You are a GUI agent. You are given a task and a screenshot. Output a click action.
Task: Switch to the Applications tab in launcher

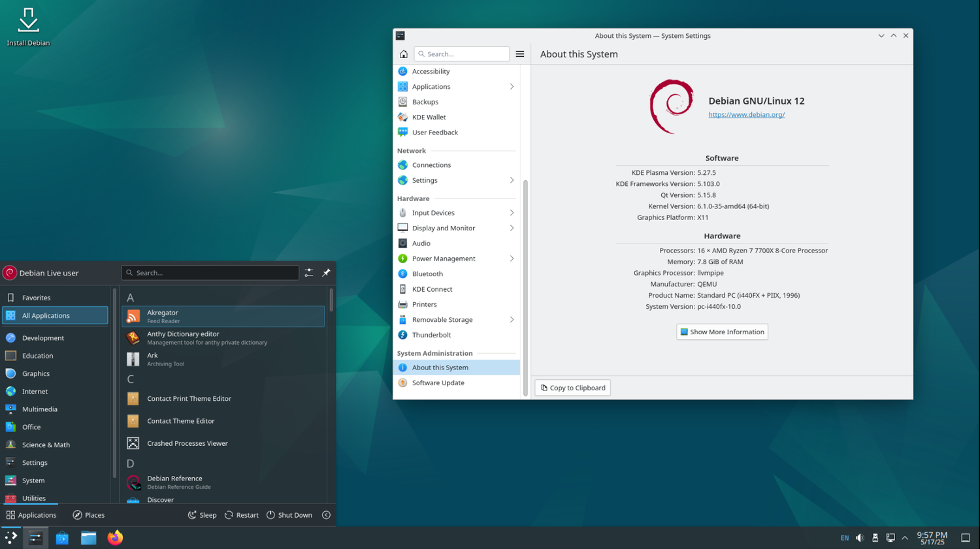[31, 515]
